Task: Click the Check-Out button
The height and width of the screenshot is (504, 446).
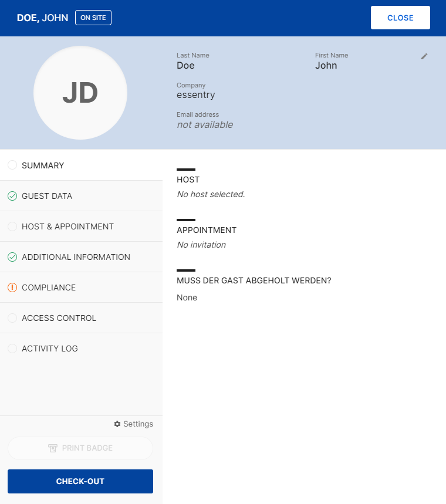Action: [80, 481]
